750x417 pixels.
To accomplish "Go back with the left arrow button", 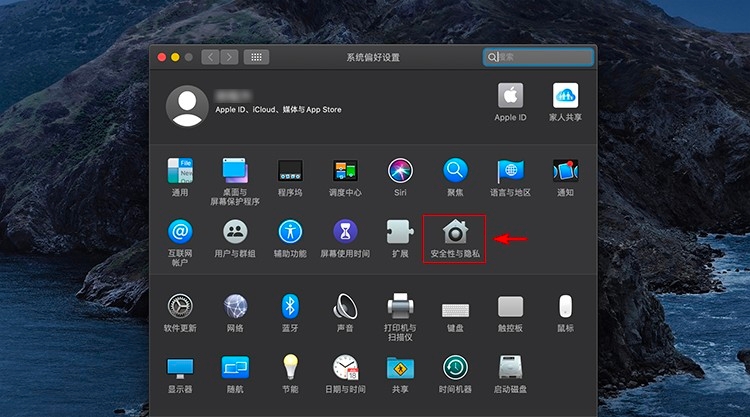I will (x=211, y=57).
